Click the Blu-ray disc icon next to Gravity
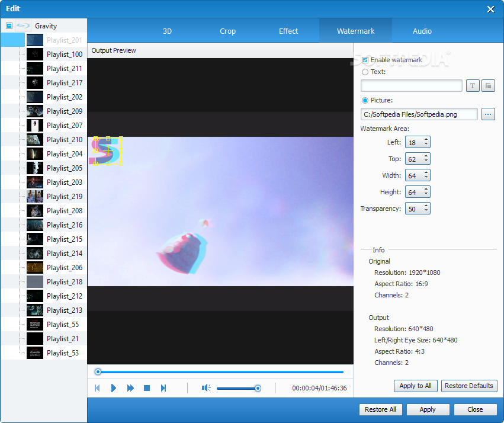The height and width of the screenshot is (423, 504). (23, 25)
